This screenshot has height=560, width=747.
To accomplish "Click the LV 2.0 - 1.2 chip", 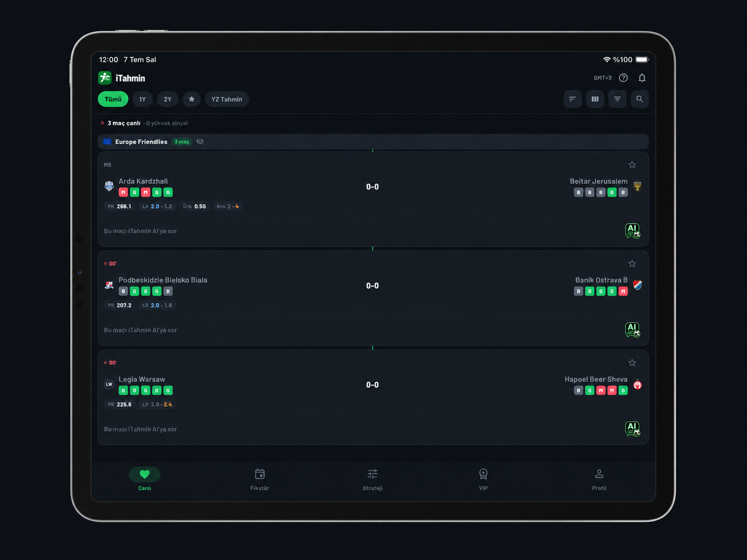I will point(157,206).
